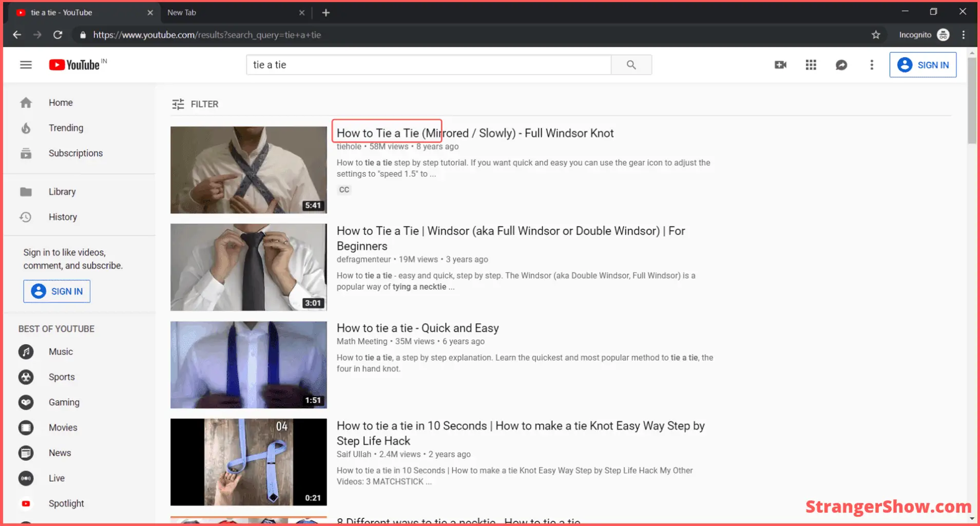Click the search magnifier button

coord(631,65)
